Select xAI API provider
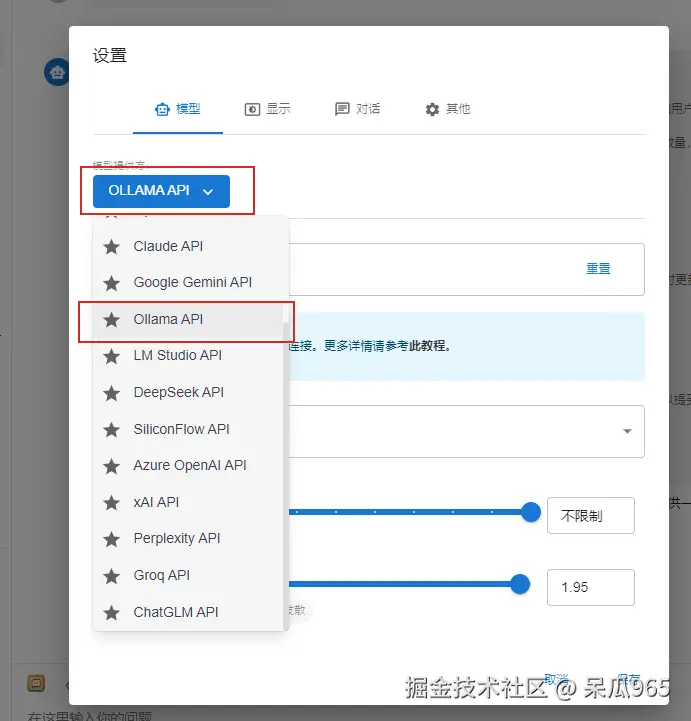Image resolution: width=691 pixels, height=721 pixels. [x=188, y=502]
